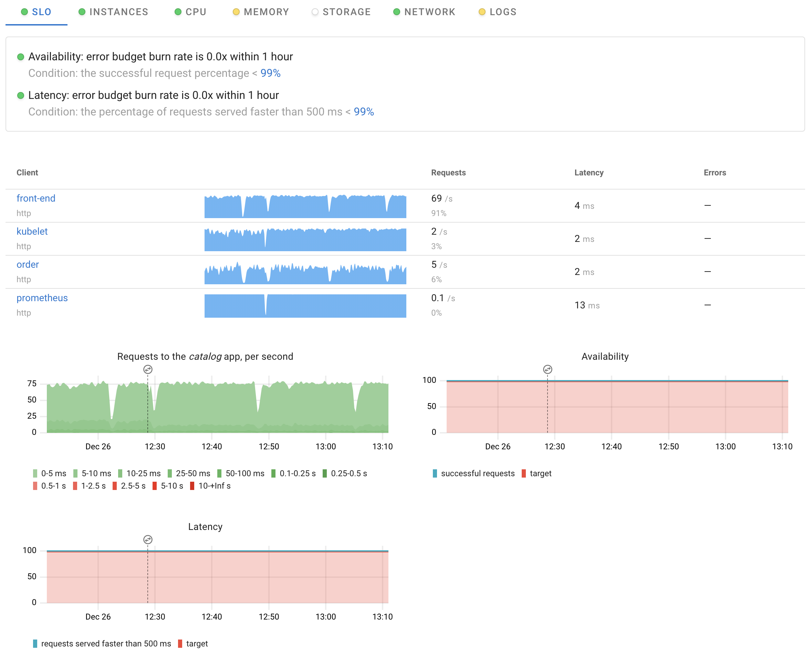
Task: Toggle the 1-2.5 s legend series
Action: (90, 486)
